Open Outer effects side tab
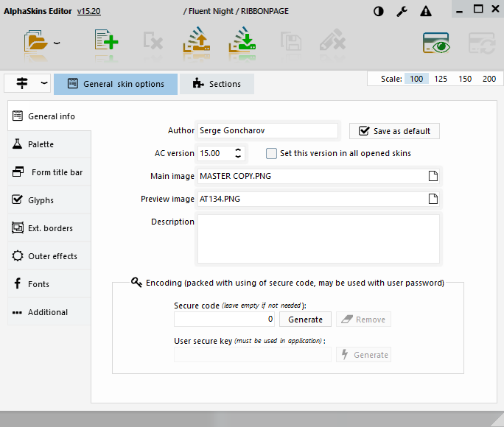The width and height of the screenshot is (504, 427). pos(49,256)
